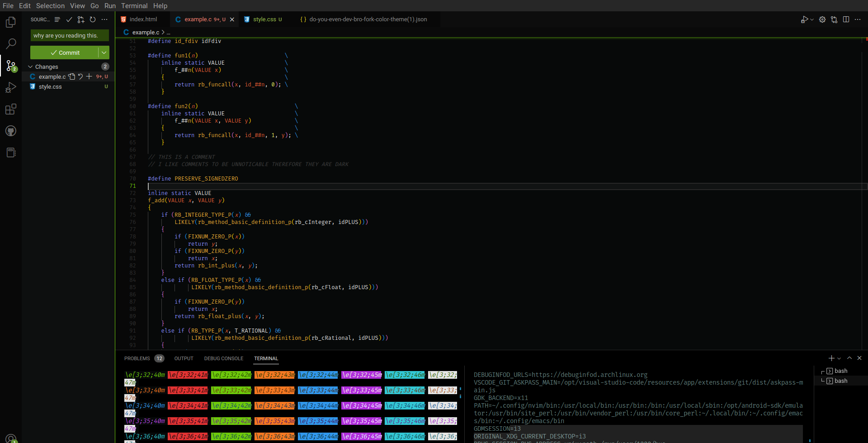Click line number 71 in the gutter
The width and height of the screenshot is (868, 443).
click(132, 186)
